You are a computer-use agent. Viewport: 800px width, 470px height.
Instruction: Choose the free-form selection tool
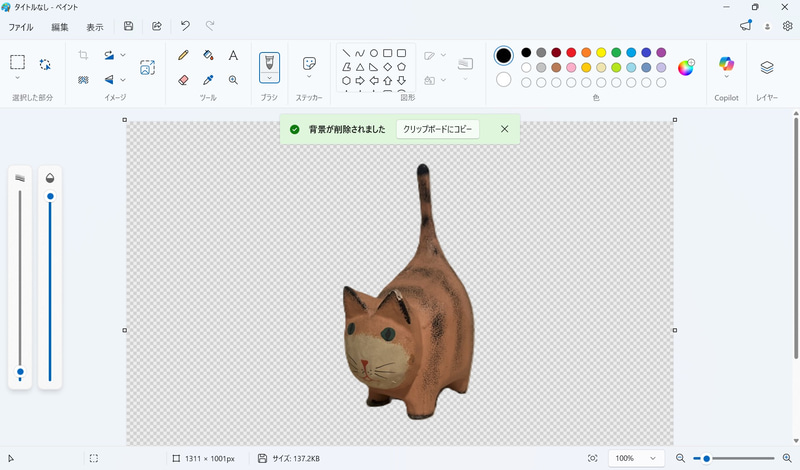pos(45,64)
